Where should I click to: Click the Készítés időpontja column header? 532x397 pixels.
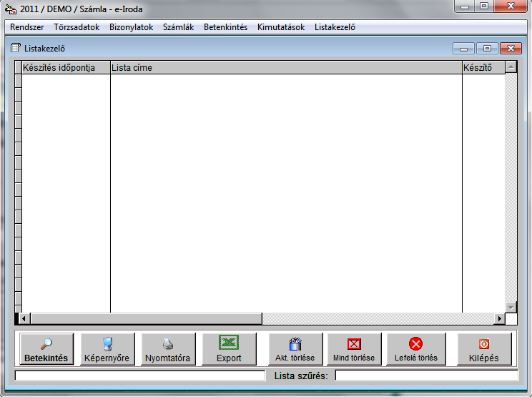tap(66, 67)
